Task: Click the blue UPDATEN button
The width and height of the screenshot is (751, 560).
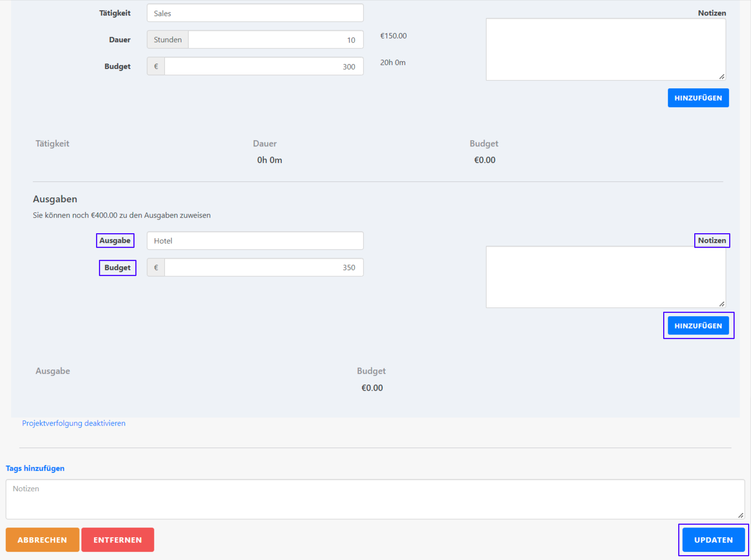Action: pos(713,540)
